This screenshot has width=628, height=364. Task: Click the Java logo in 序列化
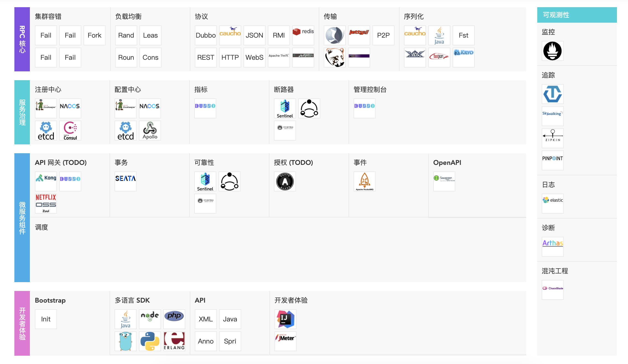tap(439, 35)
